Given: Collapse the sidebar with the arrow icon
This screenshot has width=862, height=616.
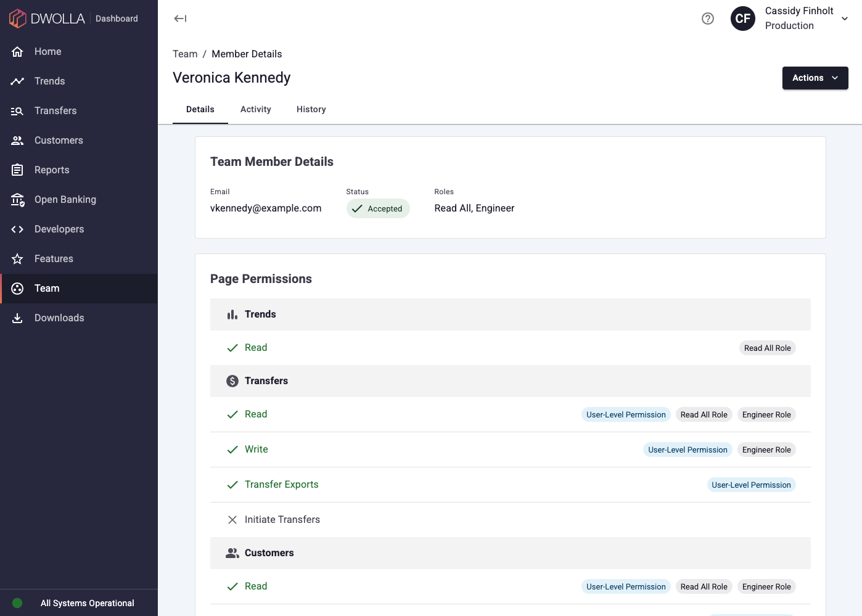Looking at the screenshot, I should pos(180,18).
